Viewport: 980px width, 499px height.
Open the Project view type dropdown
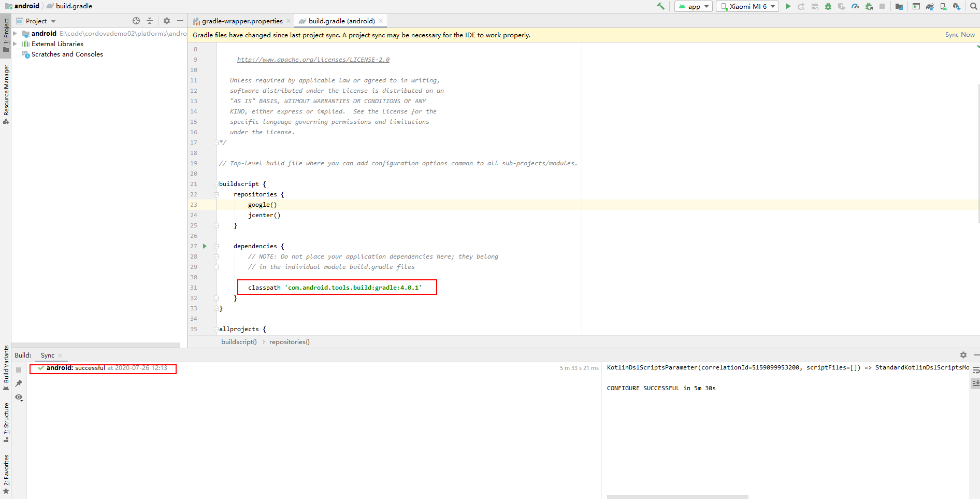click(x=36, y=21)
